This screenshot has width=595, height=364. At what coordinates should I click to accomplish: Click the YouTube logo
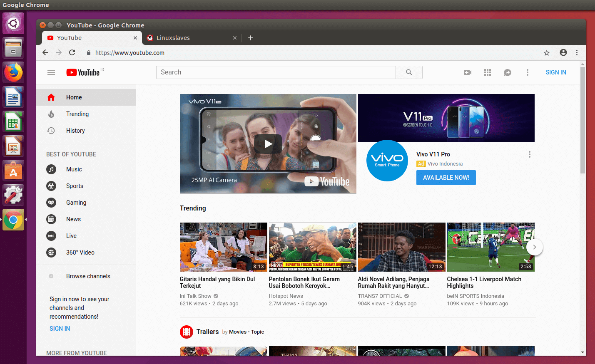coord(83,72)
